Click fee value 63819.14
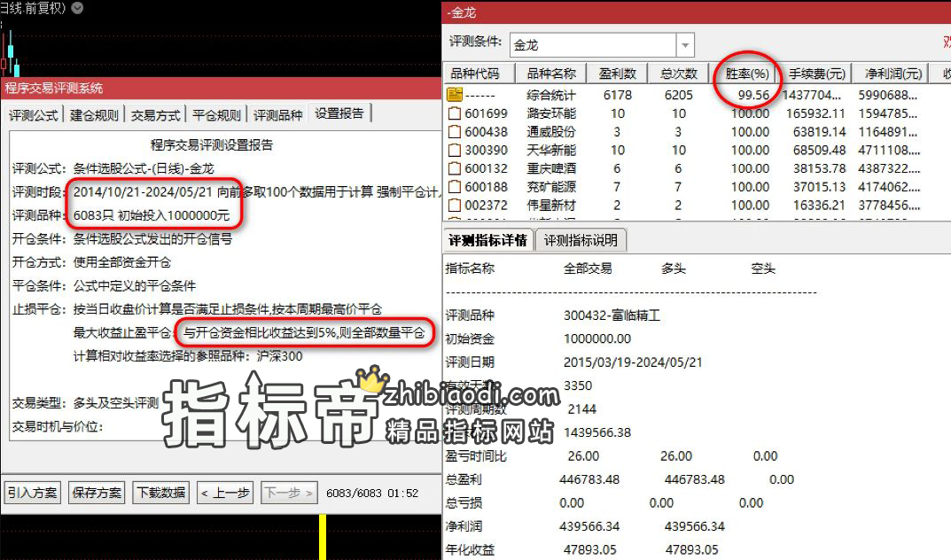This screenshot has width=951, height=560. pyautogui.click(x=819, y=131)
